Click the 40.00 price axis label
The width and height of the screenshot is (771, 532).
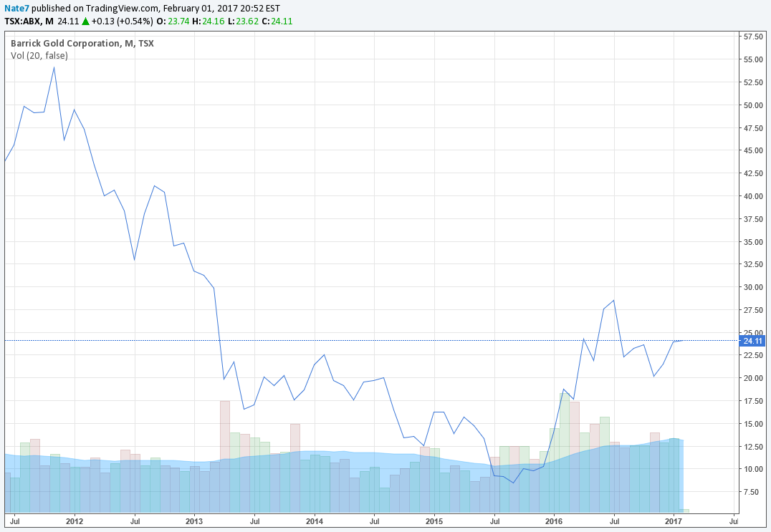[753, 196]
